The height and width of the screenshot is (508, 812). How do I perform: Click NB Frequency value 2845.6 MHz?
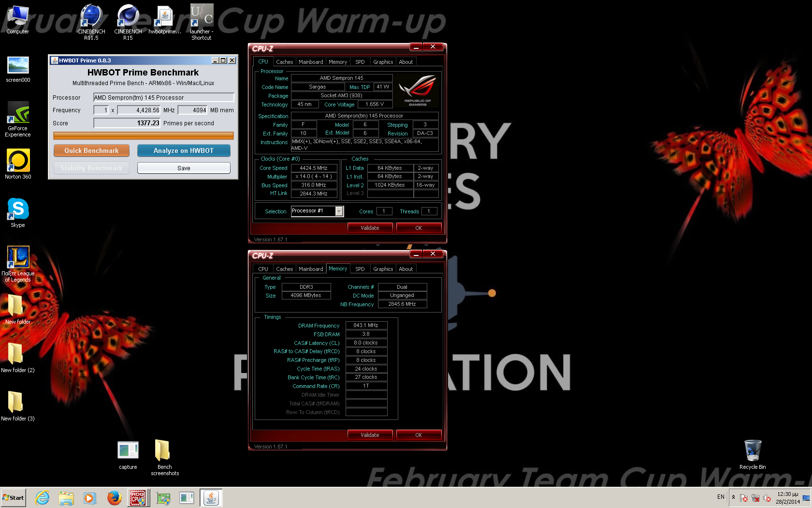[x=402, y=304]
